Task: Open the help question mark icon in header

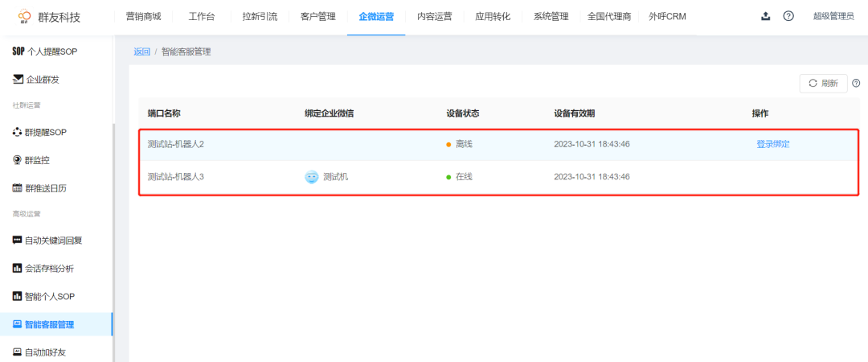Action: [x=788, y=16]
